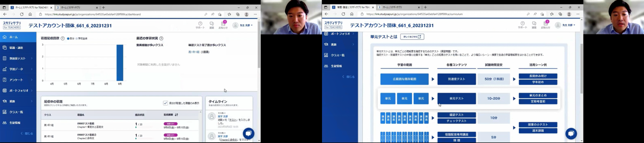Viewport: 644px width, 143px height.
Task: Select the 学校全体 chart option
Action: 82,39
